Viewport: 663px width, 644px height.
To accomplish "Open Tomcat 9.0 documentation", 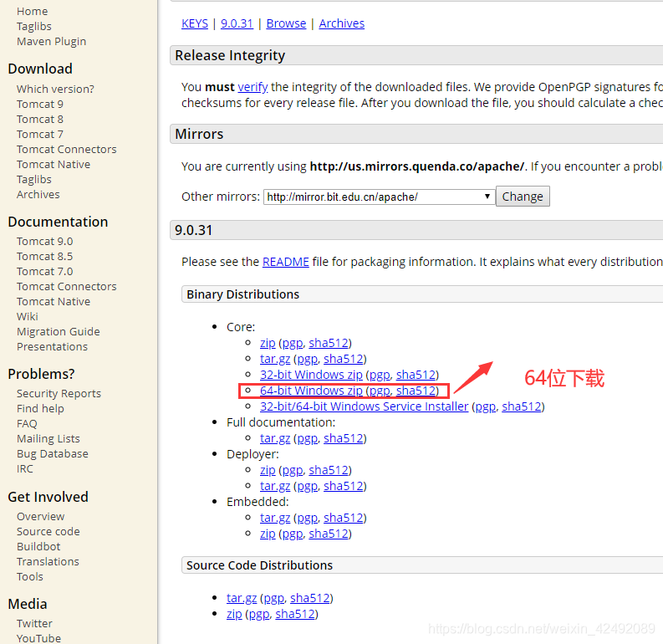I will [45, 242].
